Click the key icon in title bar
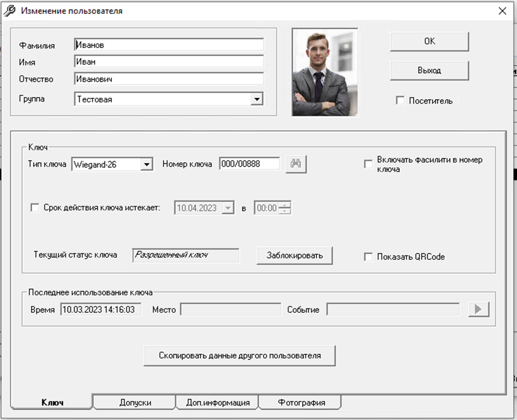The image size is (517, 420). click(10, 11)
